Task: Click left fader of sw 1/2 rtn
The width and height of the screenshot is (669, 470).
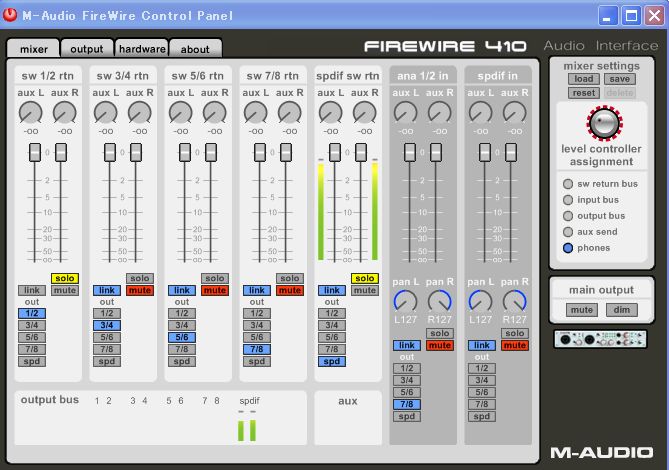Action: tap(35, 152)
